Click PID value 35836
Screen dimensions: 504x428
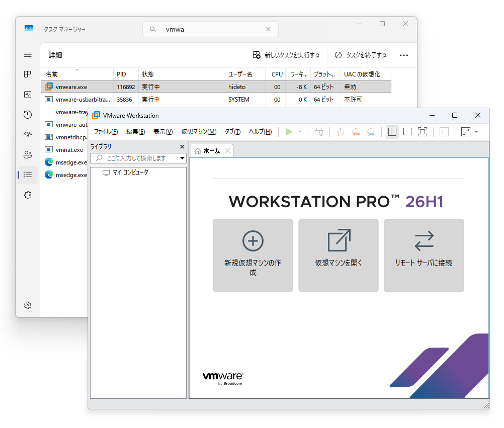[x=124, y=100]
